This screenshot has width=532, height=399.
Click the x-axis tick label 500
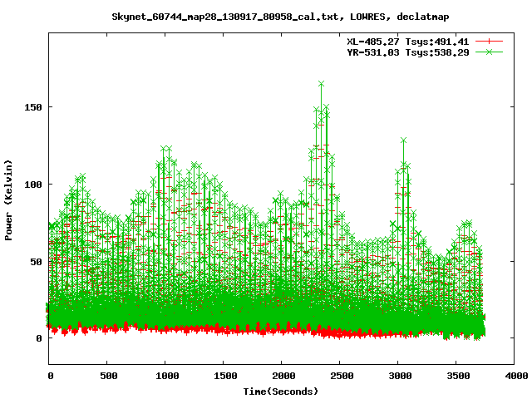[x=109, y=376]
